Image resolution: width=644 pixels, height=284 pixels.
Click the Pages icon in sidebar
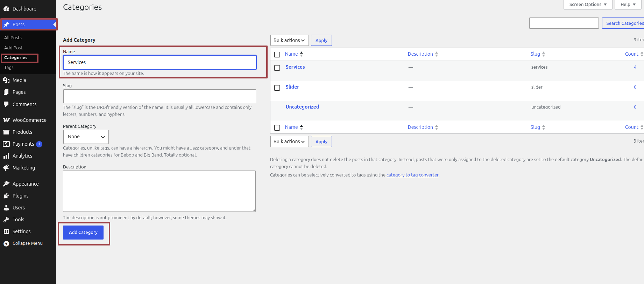(x=6, y=92)
